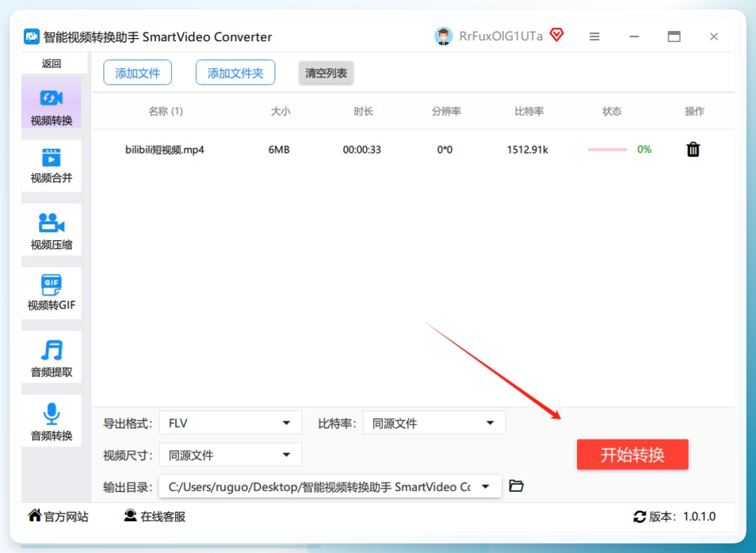This screenshot has height=553, width=756.
Task: Click the 分辨率 column header
Action: (x=446, y=112)
